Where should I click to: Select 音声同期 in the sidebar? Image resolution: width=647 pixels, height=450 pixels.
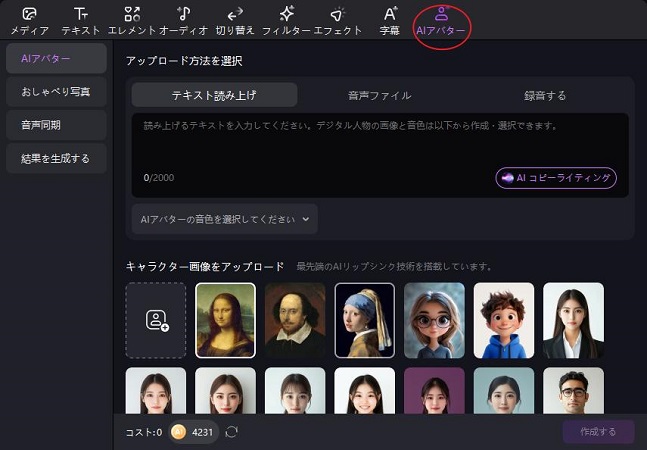point(57,125)
